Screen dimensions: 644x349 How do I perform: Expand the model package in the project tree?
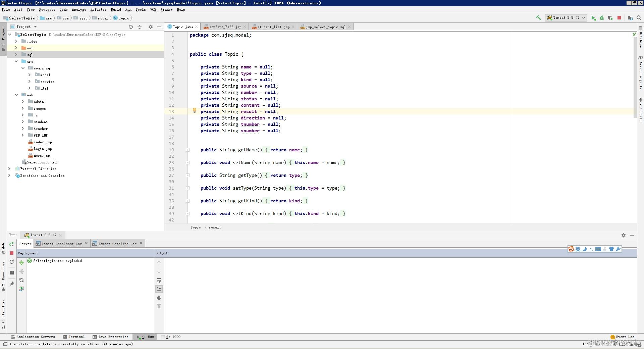[x=30, y=75]
